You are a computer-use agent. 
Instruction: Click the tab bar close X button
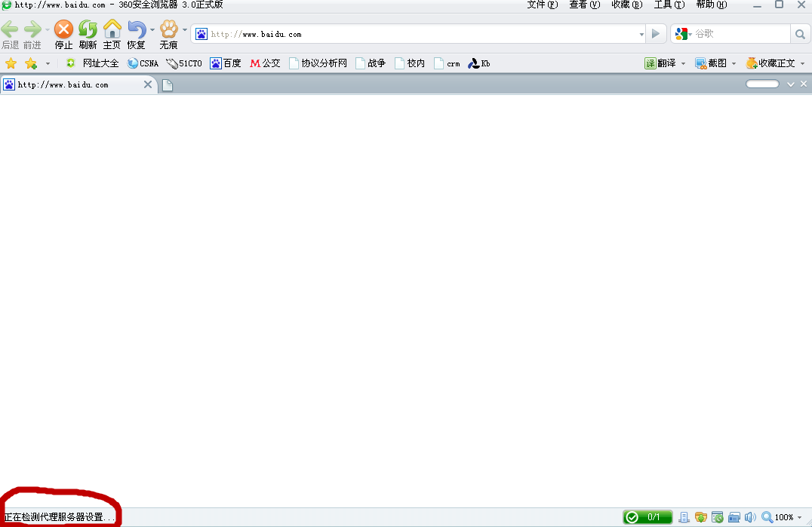pyautogui.click(x=804, y=84)
